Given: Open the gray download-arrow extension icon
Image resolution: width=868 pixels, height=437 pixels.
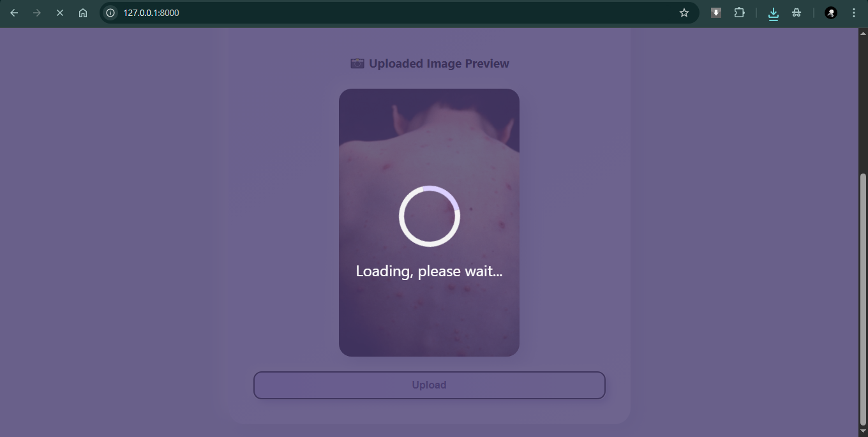Looking at the screenshot, I should 716,13.
